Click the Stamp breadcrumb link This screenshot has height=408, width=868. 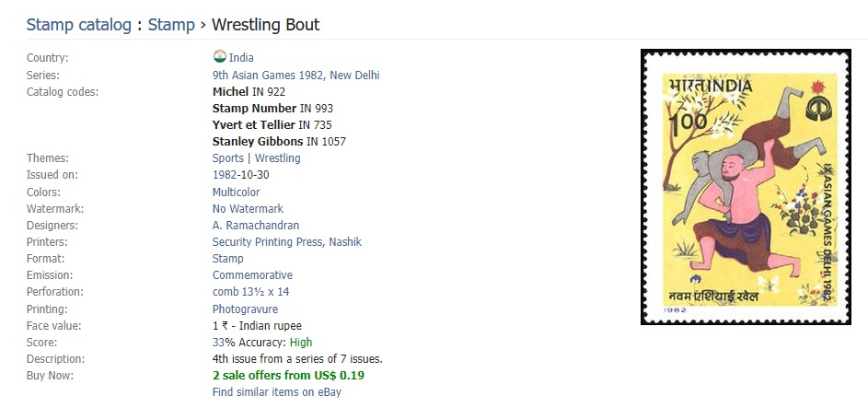(171, 25)
